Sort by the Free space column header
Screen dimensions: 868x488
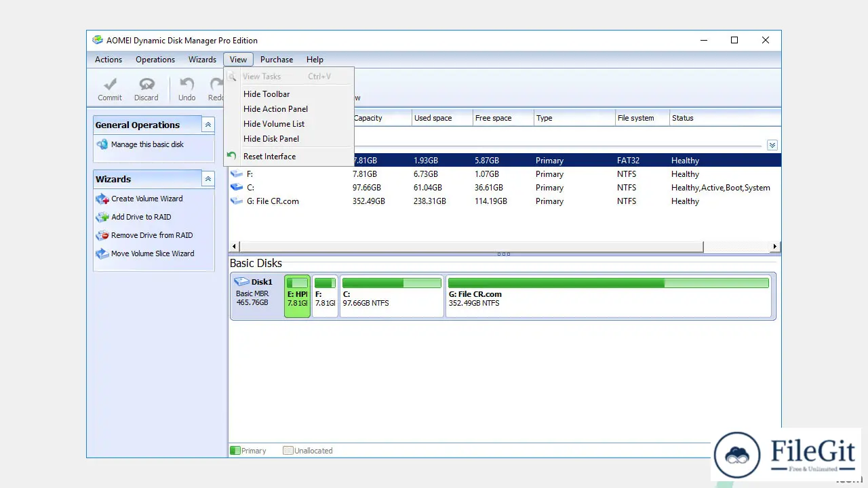pos(503,118)
